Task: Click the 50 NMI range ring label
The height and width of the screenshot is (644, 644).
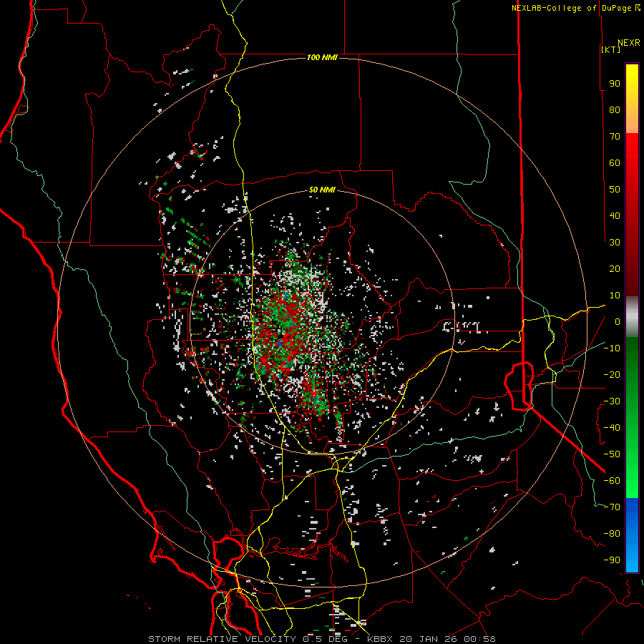Action: tap(322, 190)
